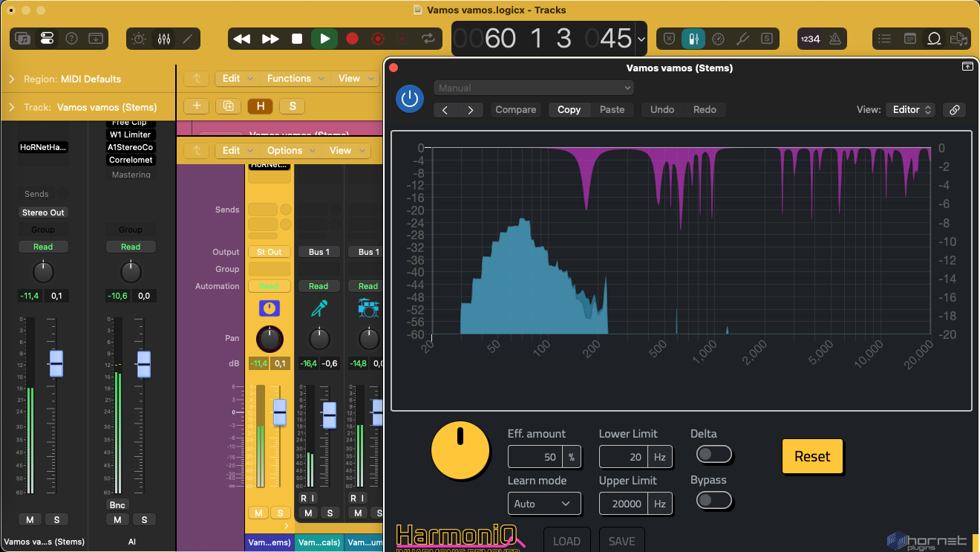Click the microphone track icon

[x=318, y=308]
